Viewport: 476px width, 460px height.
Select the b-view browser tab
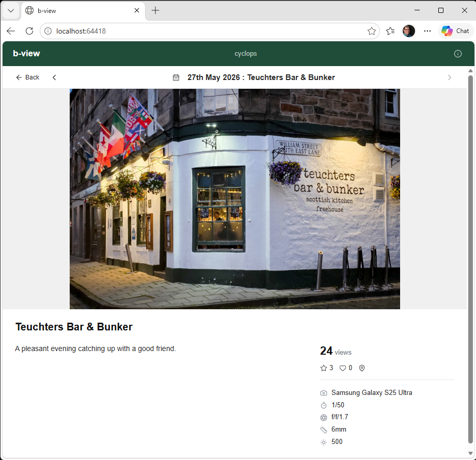83,11
